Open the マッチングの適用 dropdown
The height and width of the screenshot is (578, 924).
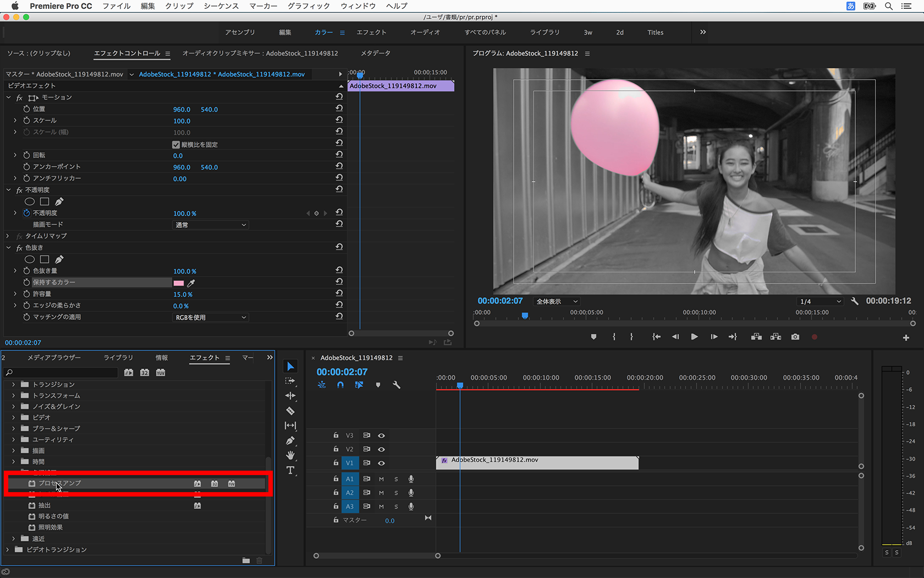[x=211, y=318]
